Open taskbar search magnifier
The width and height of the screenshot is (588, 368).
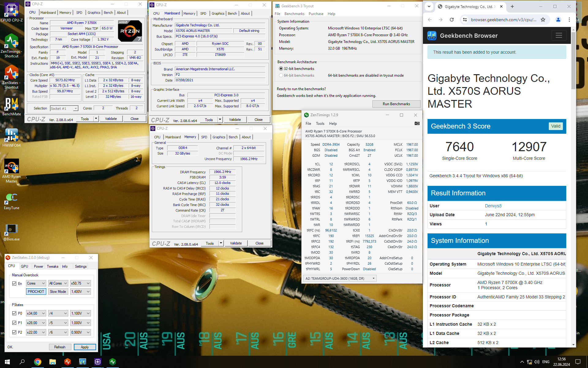point(22,362)
